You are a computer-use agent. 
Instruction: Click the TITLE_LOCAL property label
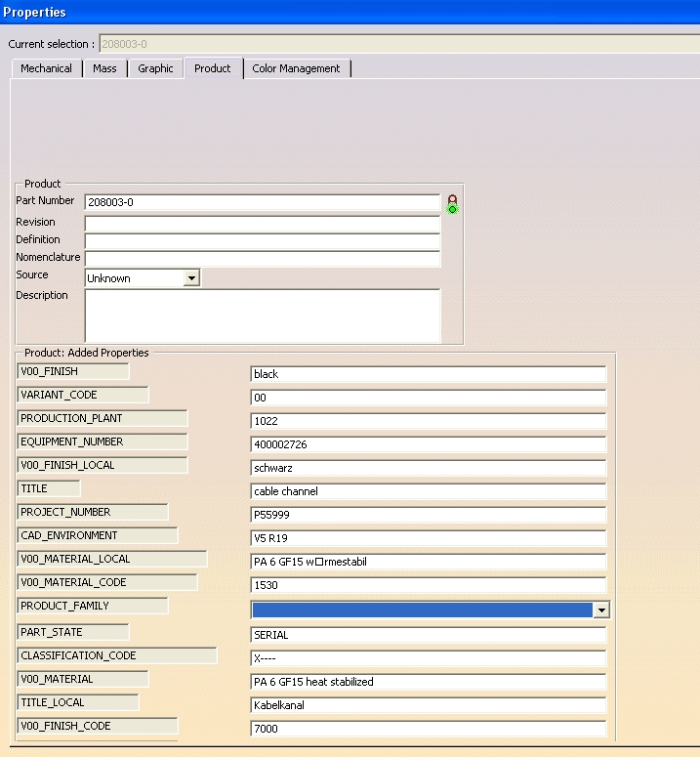point(78,702)
